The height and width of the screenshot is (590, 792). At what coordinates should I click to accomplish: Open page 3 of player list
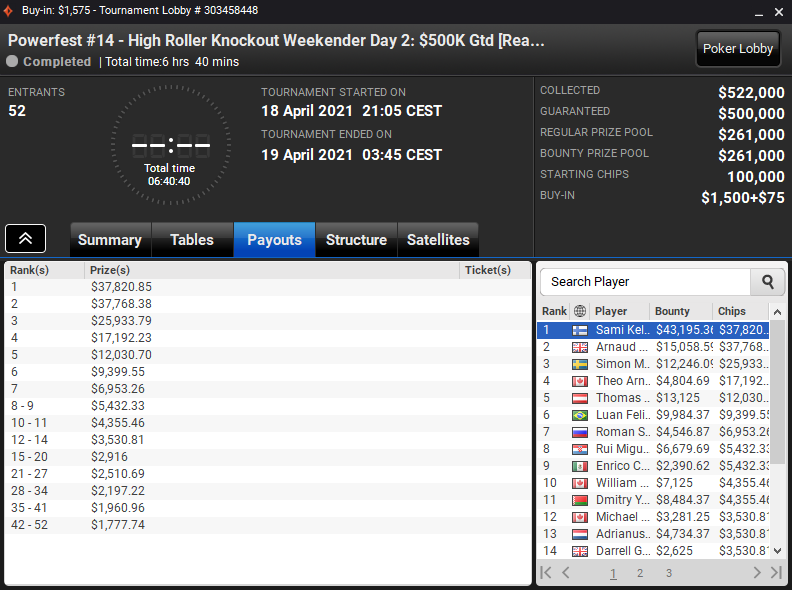(669, 573)
